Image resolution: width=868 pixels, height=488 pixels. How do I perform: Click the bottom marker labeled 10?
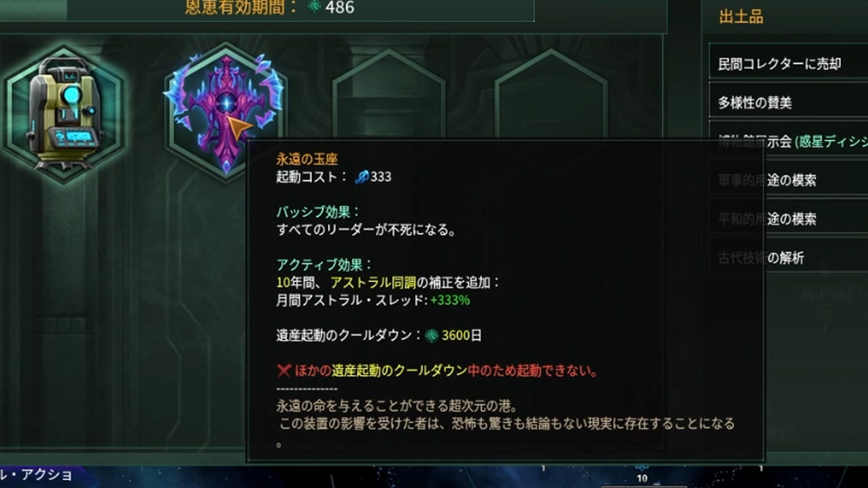642,477
